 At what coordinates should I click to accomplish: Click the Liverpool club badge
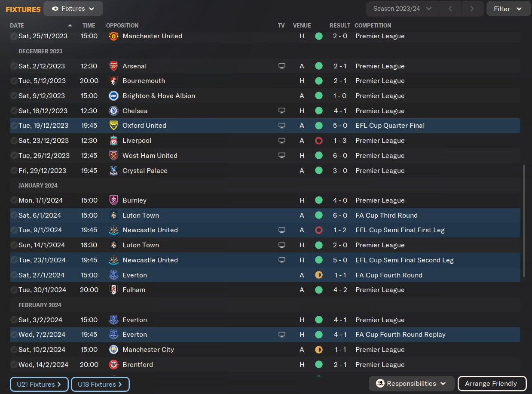pyautogui.click(x=113, y=141)
